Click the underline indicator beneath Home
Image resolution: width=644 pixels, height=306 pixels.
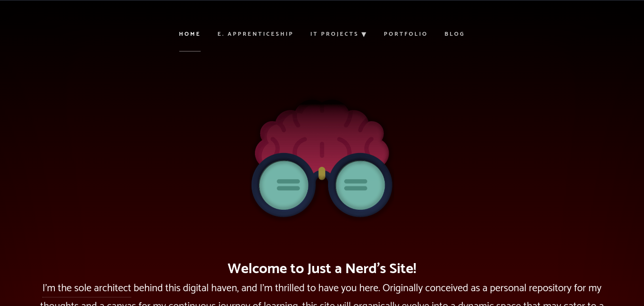[190, 51]
